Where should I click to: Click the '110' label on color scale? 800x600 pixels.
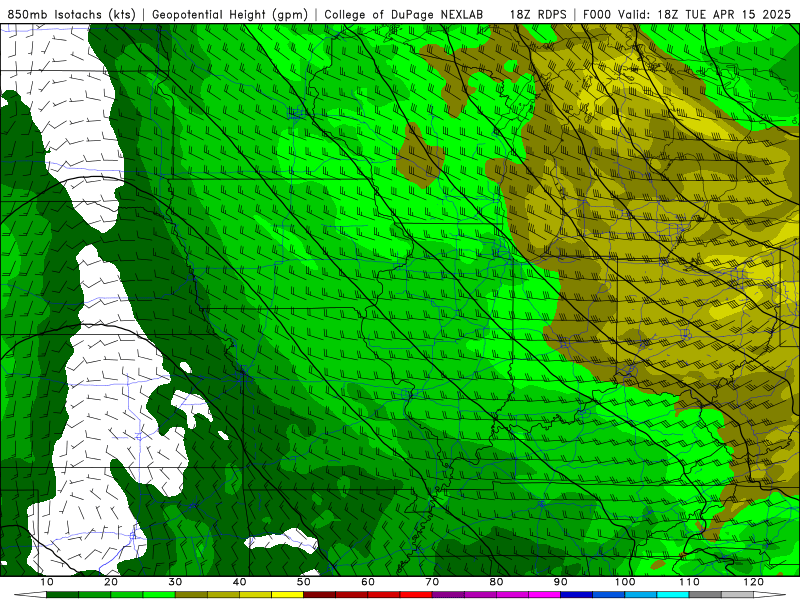[x=689, y=582]
